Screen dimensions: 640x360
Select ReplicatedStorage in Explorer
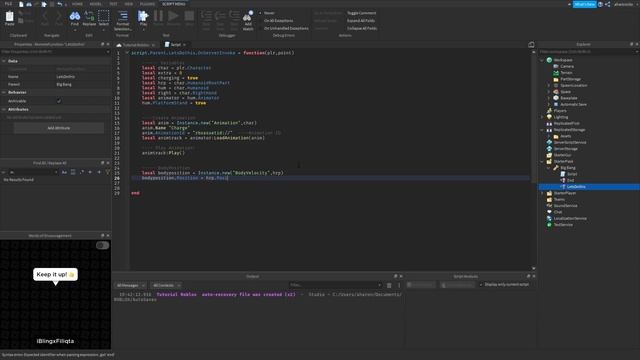pyautogui.click(x=569, y=130)
